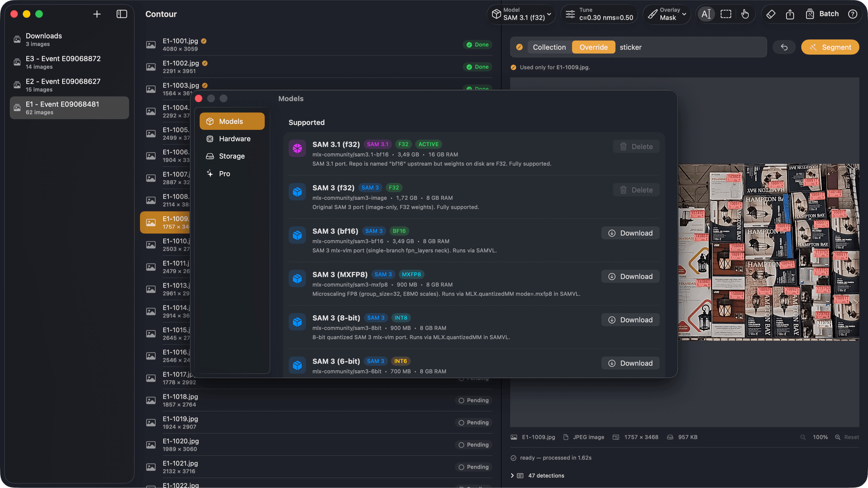Select the Override prompt scope

click(593, 47)
